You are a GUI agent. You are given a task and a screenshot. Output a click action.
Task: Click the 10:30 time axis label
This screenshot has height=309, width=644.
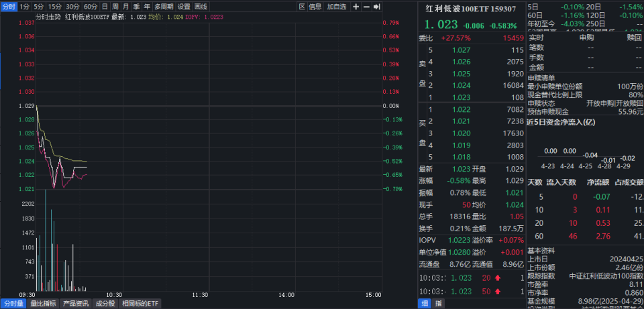114,295
